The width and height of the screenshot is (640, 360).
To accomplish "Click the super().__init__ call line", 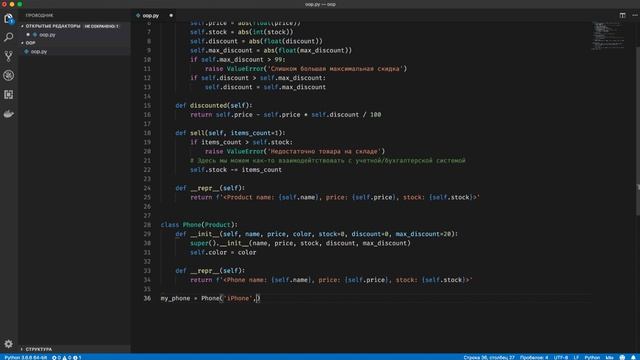I will pyautogui.click(x=300, y=243).
